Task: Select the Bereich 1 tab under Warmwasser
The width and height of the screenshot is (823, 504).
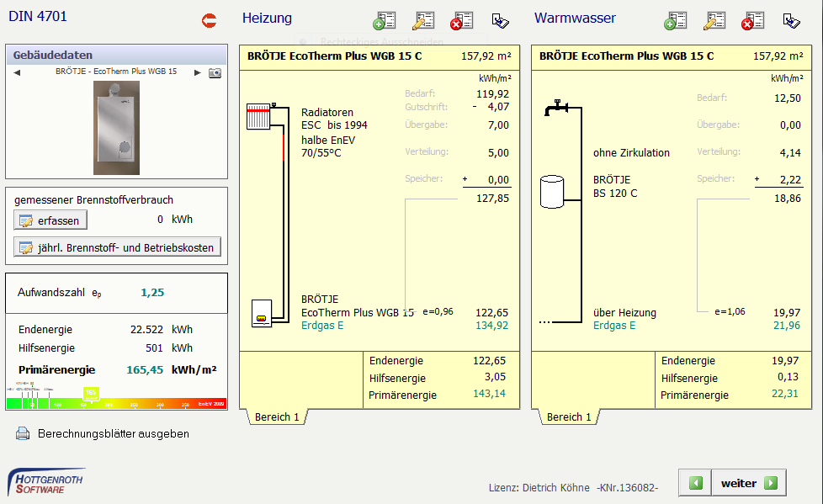Action: [x=569, y=416]
